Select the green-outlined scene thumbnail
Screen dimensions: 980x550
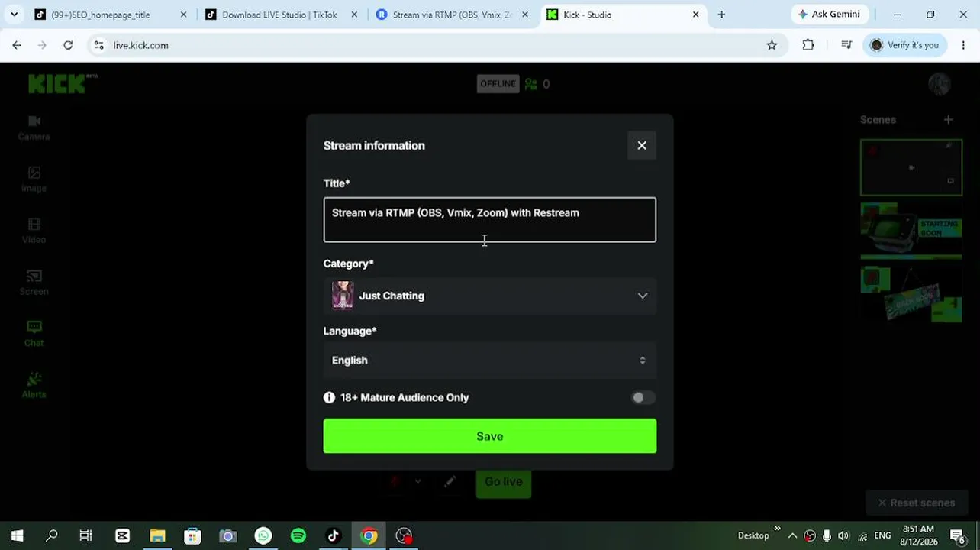point(911,167)
